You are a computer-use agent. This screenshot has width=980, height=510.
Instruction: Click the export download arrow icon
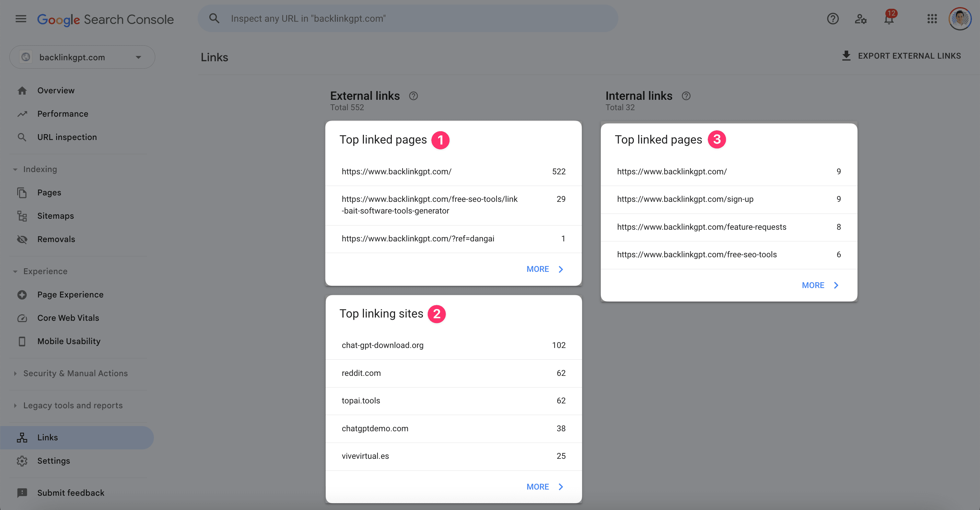tap(846, 55)
